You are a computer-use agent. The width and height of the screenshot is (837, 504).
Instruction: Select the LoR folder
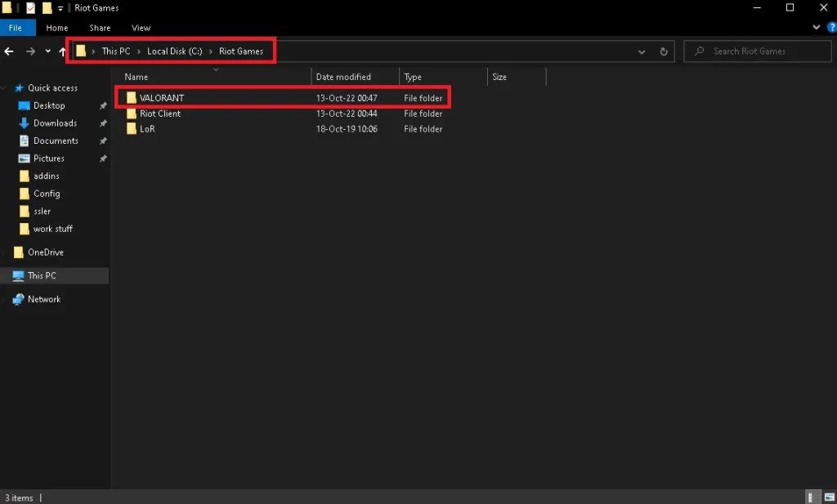(147, 129)
